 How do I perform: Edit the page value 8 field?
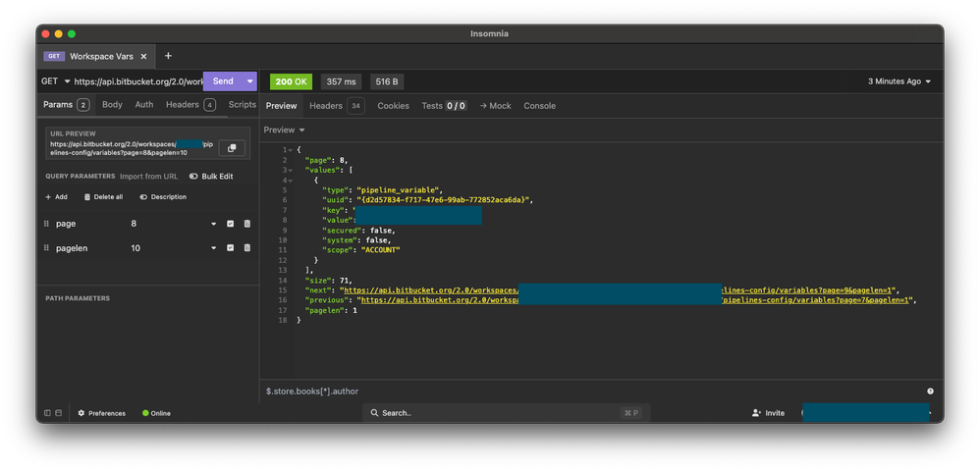168,224
